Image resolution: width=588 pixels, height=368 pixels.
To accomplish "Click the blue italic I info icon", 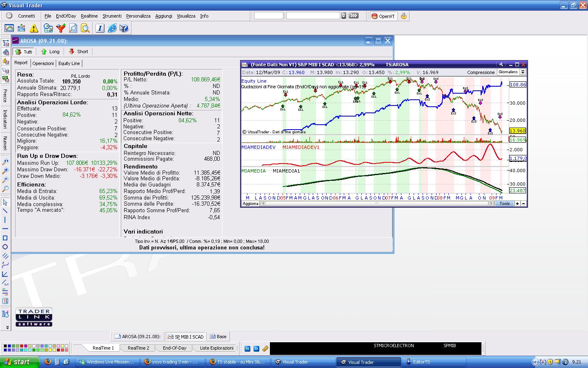I will 100,28.
